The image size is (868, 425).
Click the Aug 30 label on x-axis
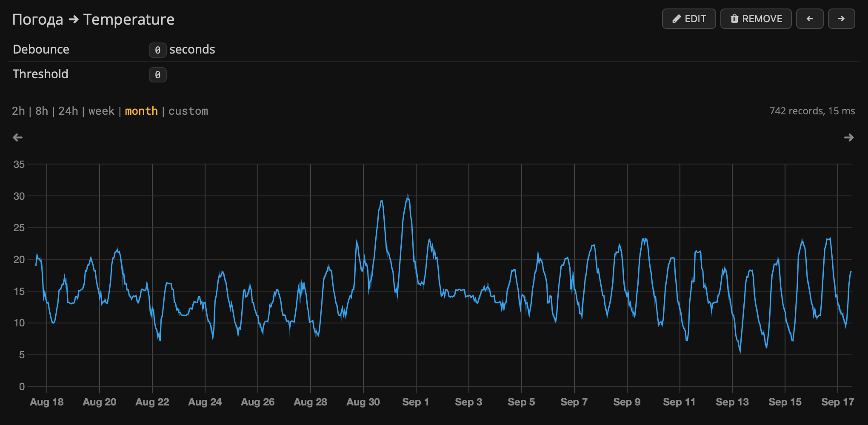(x=363, y=402)
